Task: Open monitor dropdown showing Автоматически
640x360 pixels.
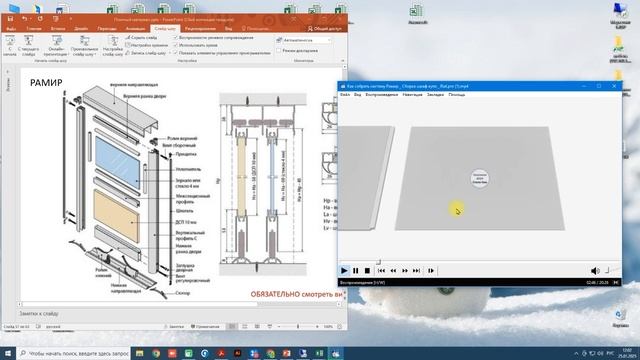Action: pyautogui.click(x=307, y=40)
